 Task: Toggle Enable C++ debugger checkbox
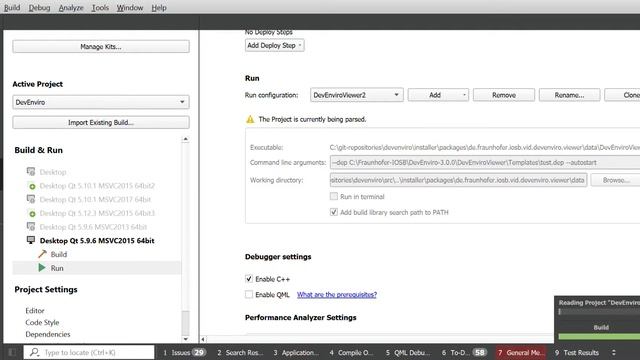pyautogui.click(x=249, y=279)
